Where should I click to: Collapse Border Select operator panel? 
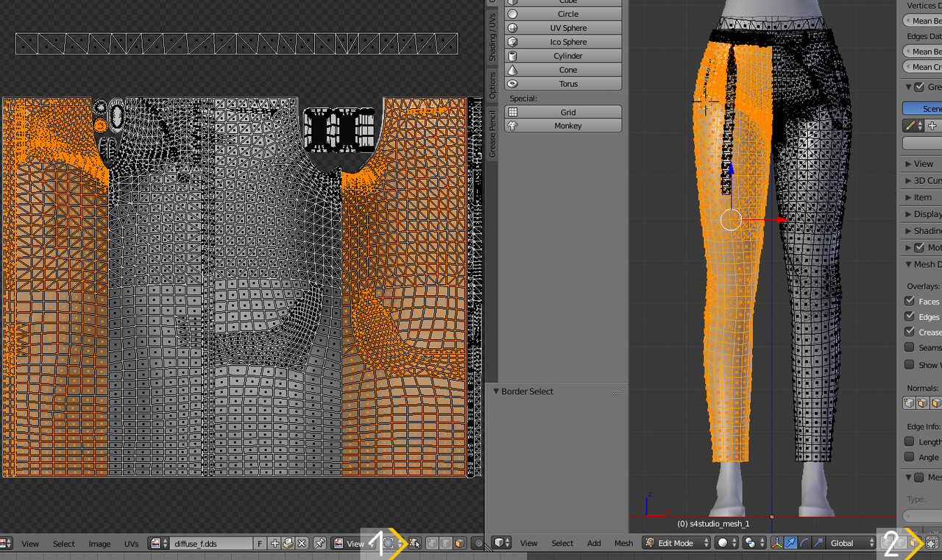pyautogui.click(x=497, y=391)
